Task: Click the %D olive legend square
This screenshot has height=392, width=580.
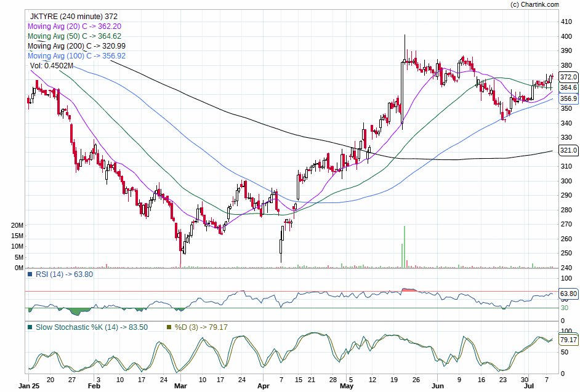Action: [x=169, y=327]
